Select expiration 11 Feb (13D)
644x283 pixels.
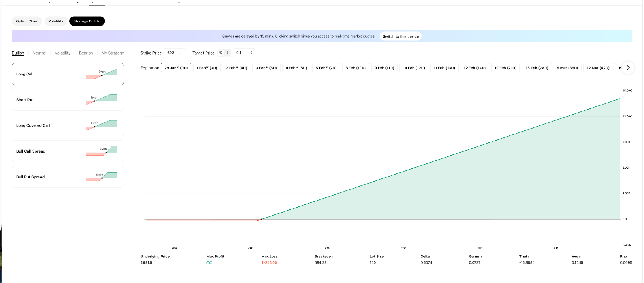[444, 68]
